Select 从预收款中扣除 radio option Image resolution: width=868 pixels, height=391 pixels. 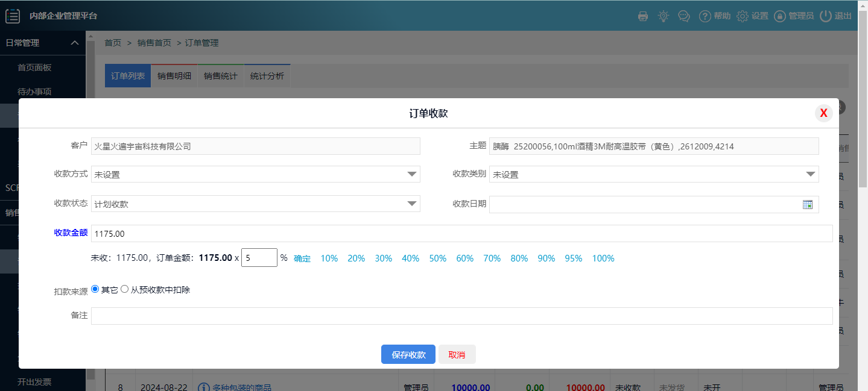point(125,289)
